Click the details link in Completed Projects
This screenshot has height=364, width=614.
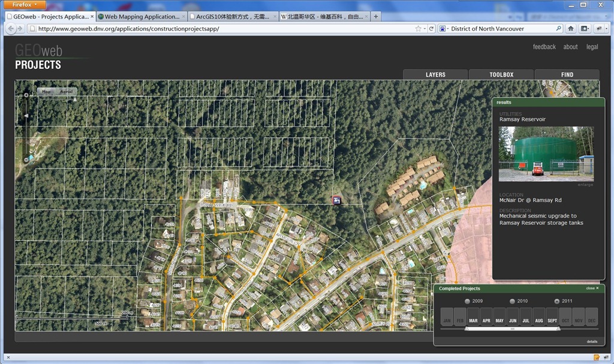(x=592, y=341)
